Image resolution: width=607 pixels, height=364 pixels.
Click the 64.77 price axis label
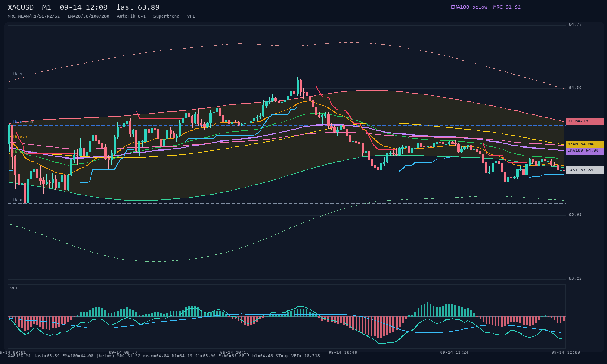pyautogui.click(x=575, y=24)
